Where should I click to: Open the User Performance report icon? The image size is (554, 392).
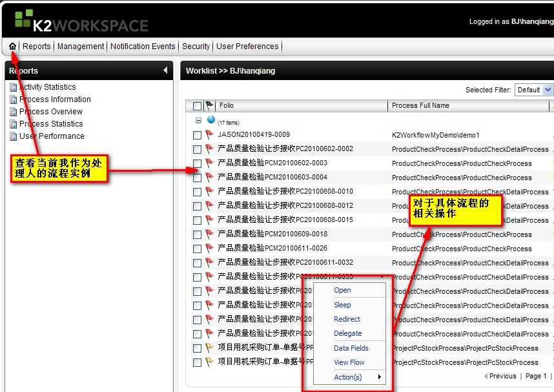(x=13, y=136)
